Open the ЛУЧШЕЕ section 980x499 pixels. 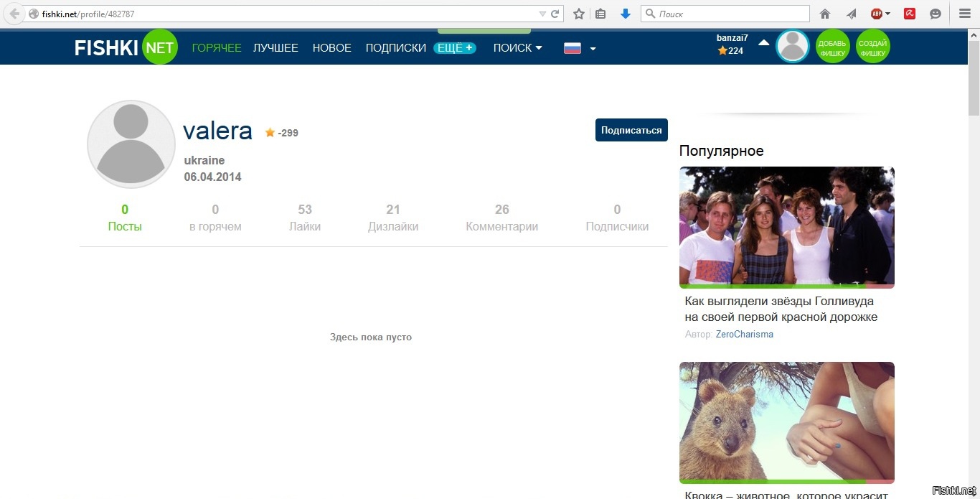click(x=275, y=48)
